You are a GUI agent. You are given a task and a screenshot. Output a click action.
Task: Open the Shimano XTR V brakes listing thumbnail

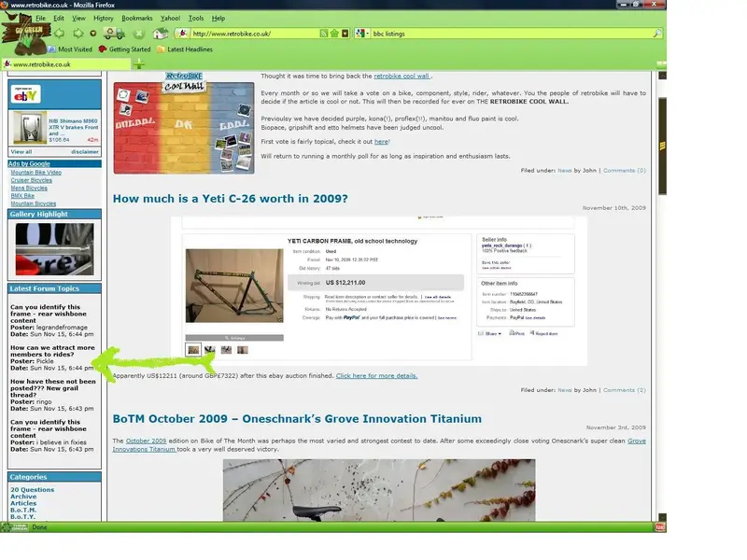click(x=30, y=128)
